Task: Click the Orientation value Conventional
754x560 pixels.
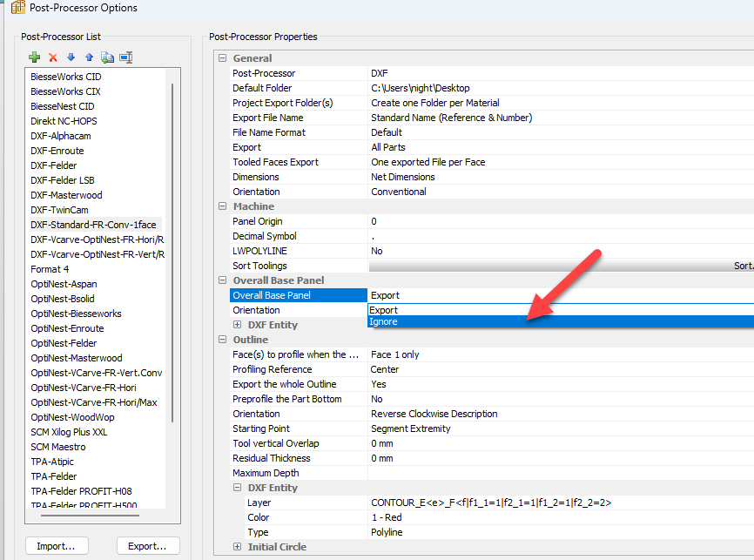Action: point(399,192)
